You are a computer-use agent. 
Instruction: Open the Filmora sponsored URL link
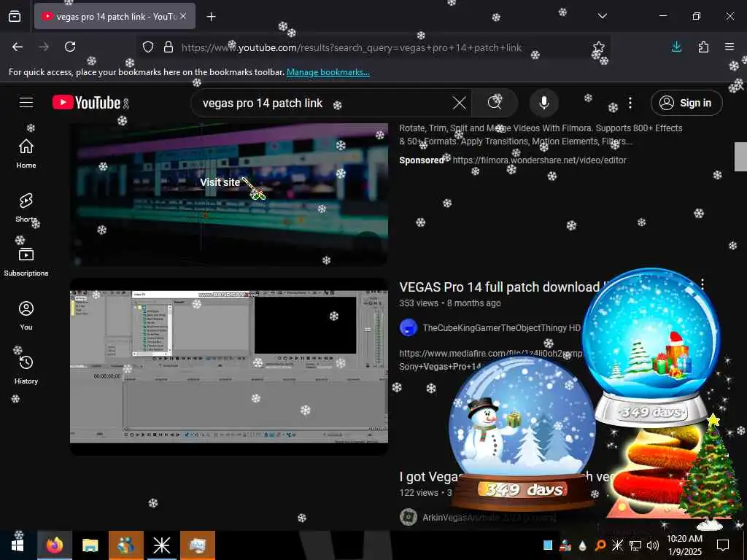click(539, 160)
